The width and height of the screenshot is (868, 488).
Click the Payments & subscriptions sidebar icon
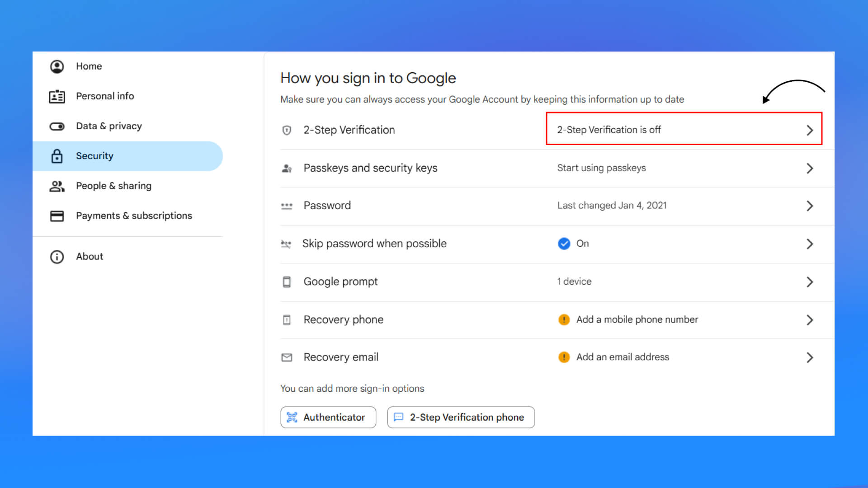coord(57,216)
